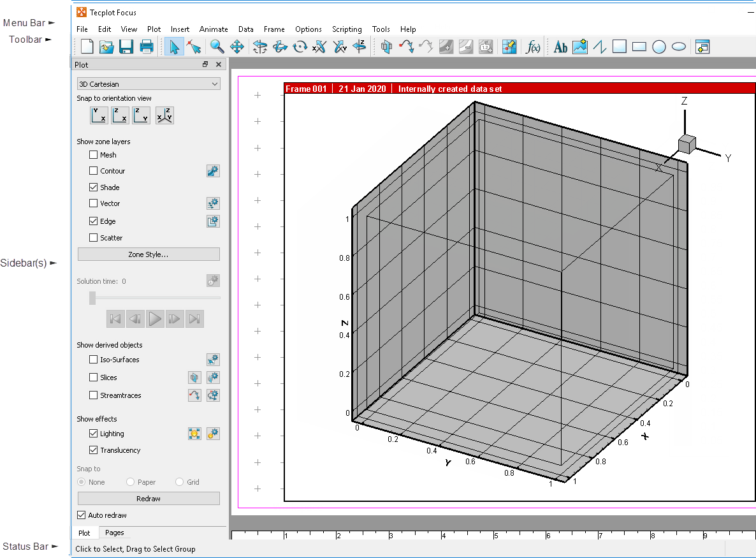Click the New Layout toolbar icon
Viewport: 756px width, 558px height.
[87, 47]
